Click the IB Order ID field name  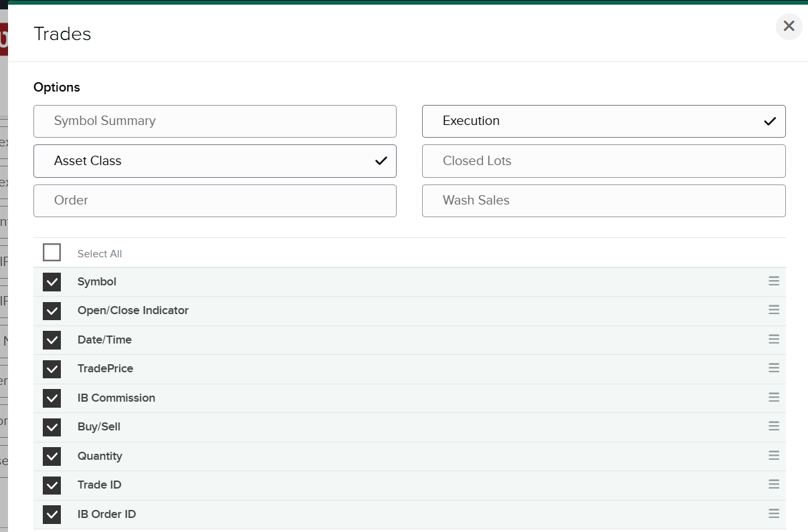click(107, 515)
